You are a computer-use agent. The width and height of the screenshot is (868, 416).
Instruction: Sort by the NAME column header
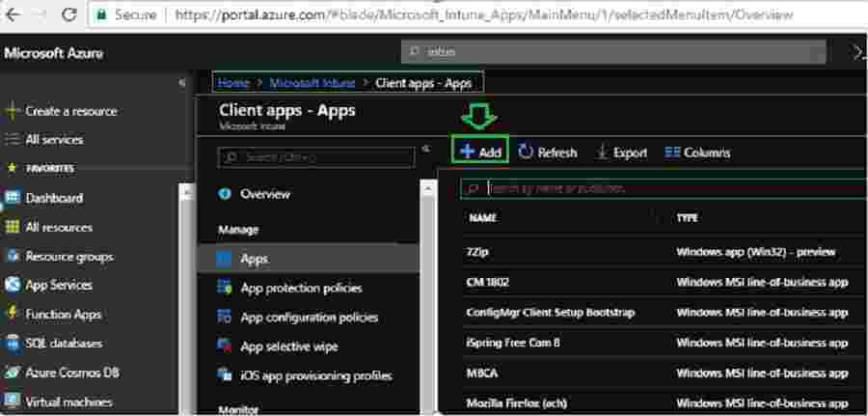tap(483, 218)
